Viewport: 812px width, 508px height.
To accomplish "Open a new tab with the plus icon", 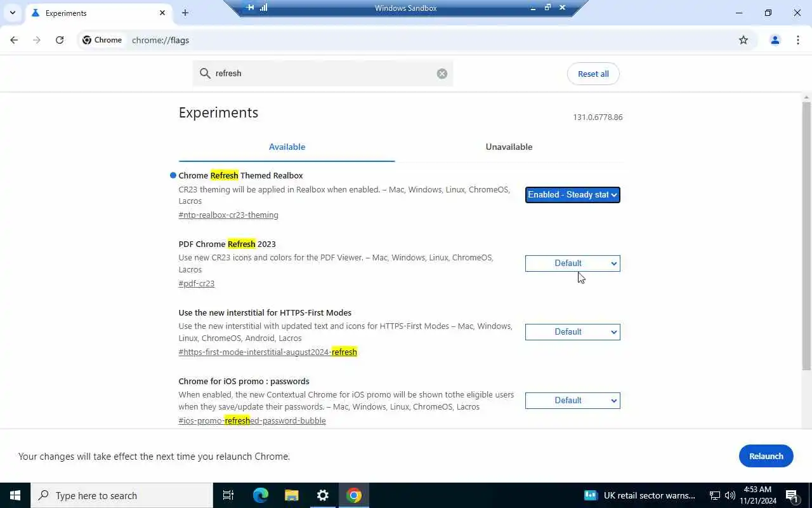I will [185, 13].
